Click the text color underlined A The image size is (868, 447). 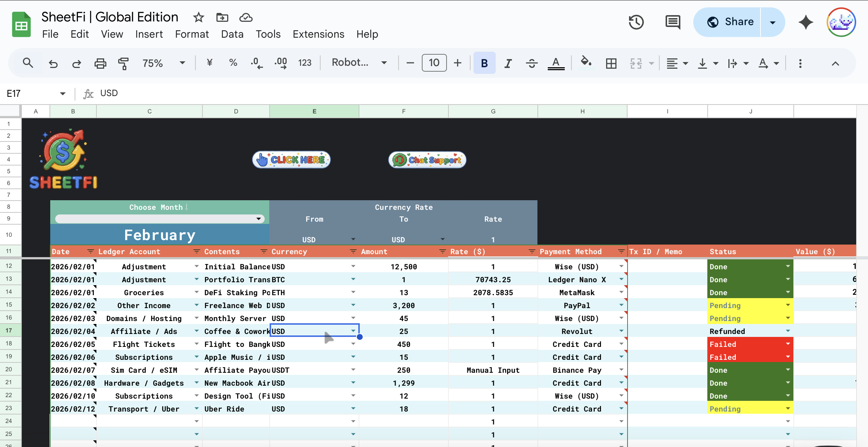tap(556, 63)
